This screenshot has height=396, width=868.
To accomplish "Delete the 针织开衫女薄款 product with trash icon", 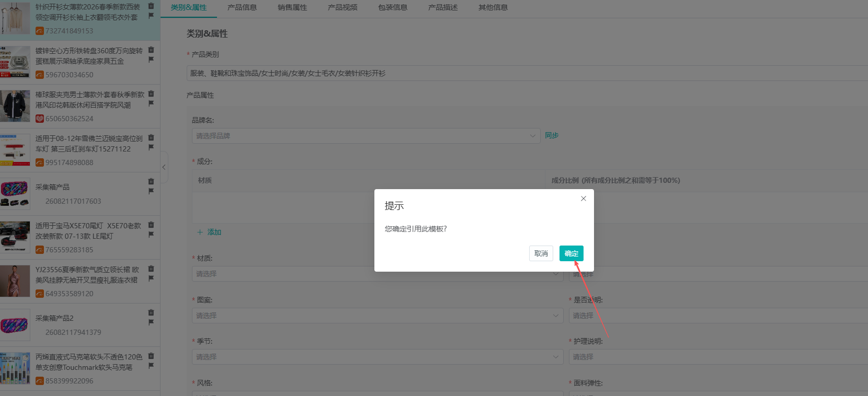I will (x=151, y=6).
